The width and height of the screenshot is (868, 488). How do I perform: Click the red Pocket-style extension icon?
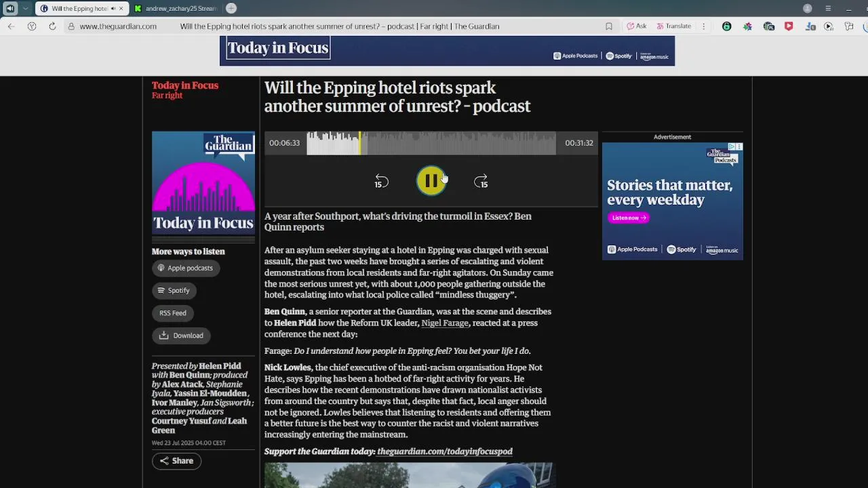click(x=789, y=26)
